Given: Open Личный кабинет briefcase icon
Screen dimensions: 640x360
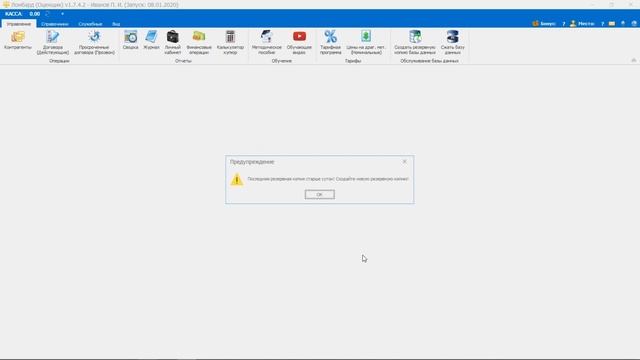Looking at the screenshot, I should point(173,42).
